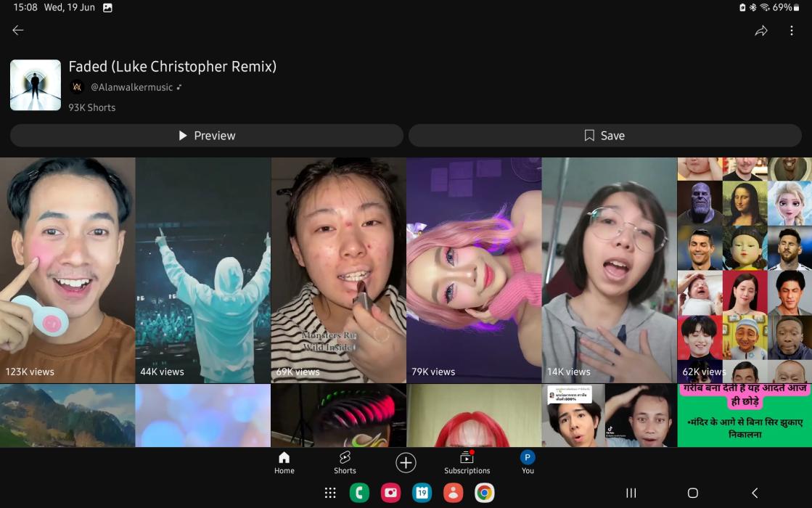Open the three-dot more options menu
Viewport: 812px width, 508px height.
click(x=791, y=30)
